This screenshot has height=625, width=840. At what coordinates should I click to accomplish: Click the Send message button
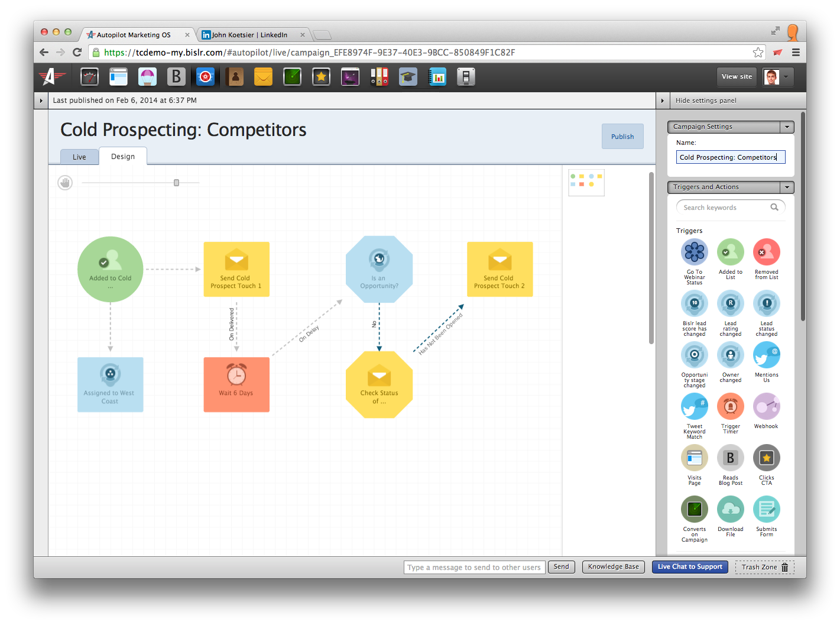click(561, 567)
